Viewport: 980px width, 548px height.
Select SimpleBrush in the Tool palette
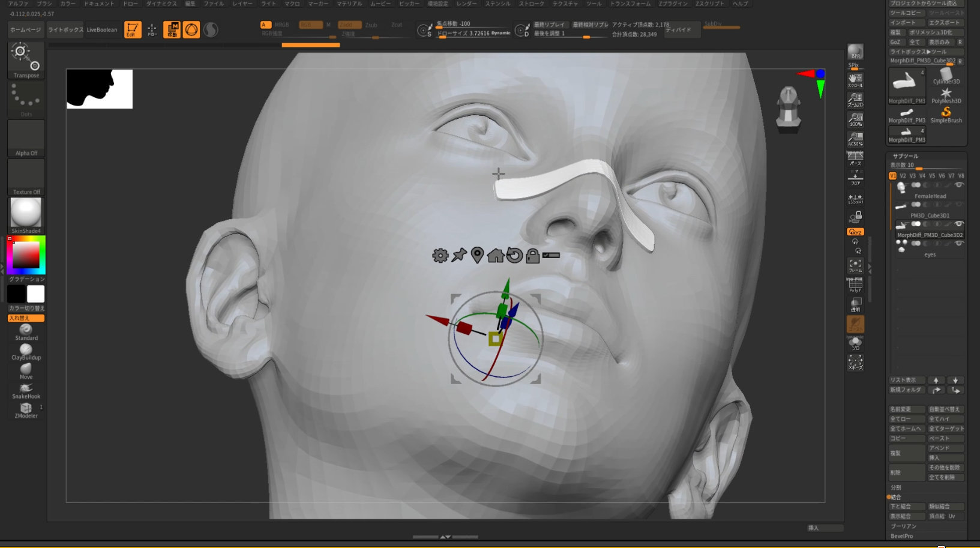[946, 113]
